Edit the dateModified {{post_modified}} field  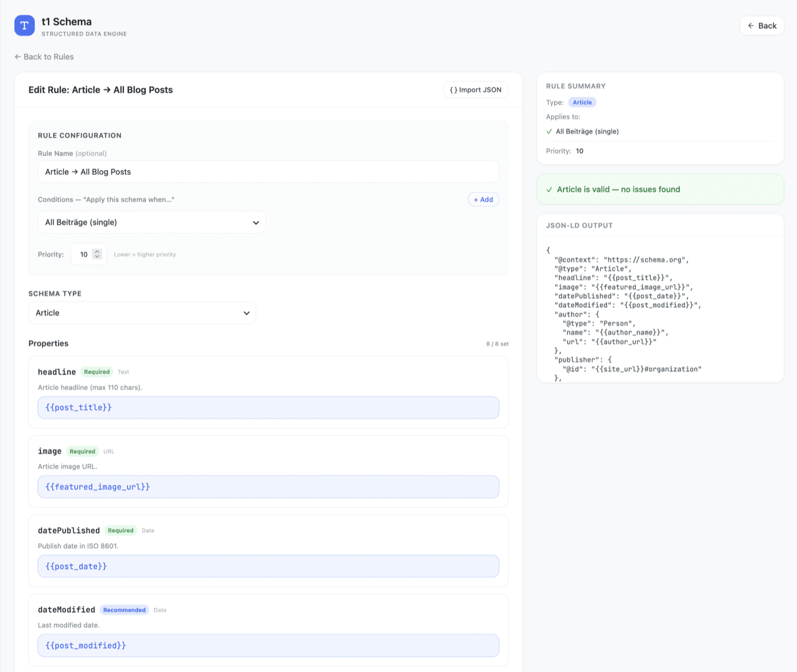tap(268, 645)
